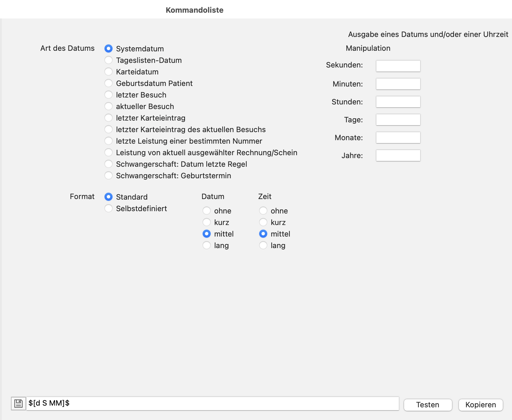This screenshot has width=512, height=420.
Task: Click into the Tage manipulation field
Action: click(x=398, y=120)
